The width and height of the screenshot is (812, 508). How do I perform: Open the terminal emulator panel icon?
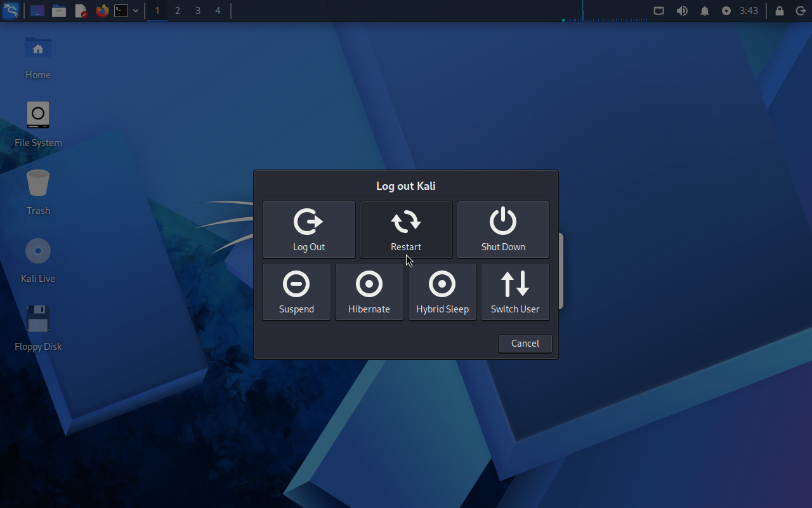121,11
